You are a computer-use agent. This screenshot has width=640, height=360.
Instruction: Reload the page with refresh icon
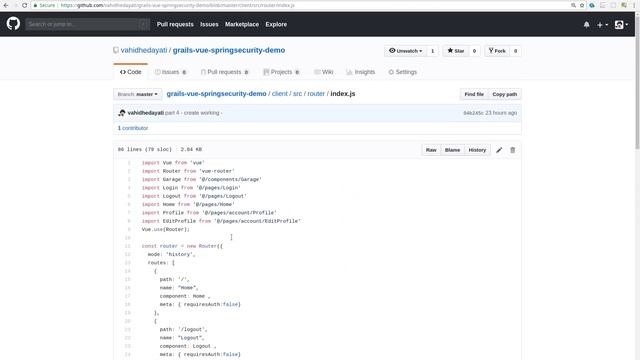click(24, 5)
